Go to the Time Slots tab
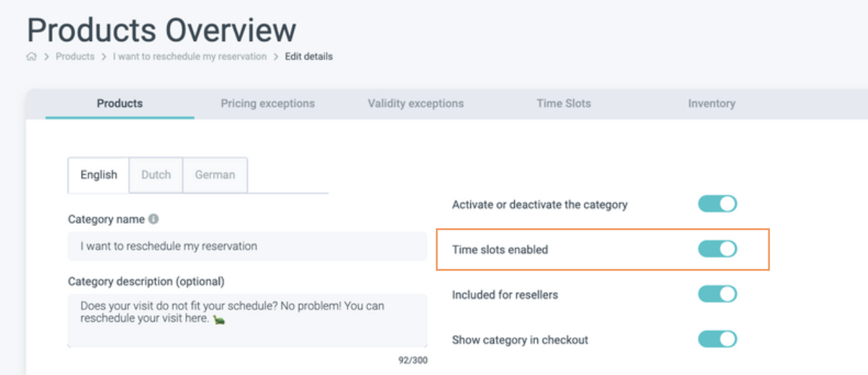This screenshot has width=868, height=375. [564, 104]
